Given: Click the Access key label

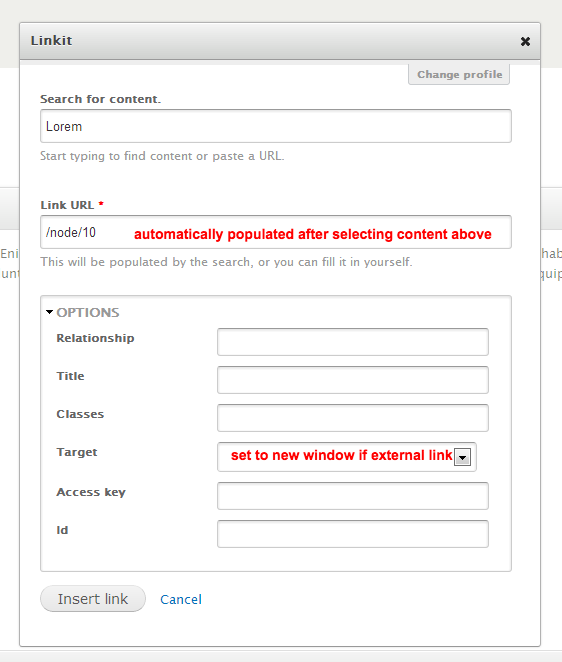Looking at the screenshot, I should [91, 492].
